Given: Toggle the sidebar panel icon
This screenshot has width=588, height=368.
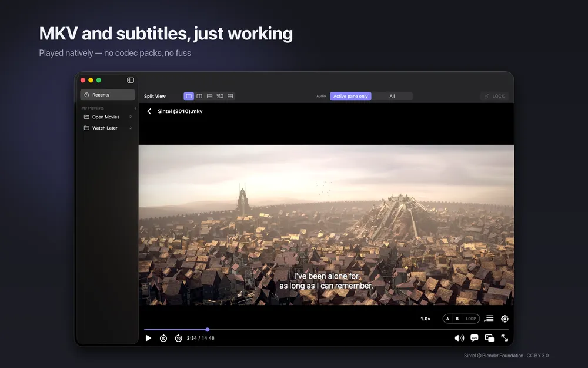Looking at the screenshot, I should pos(131,80).
